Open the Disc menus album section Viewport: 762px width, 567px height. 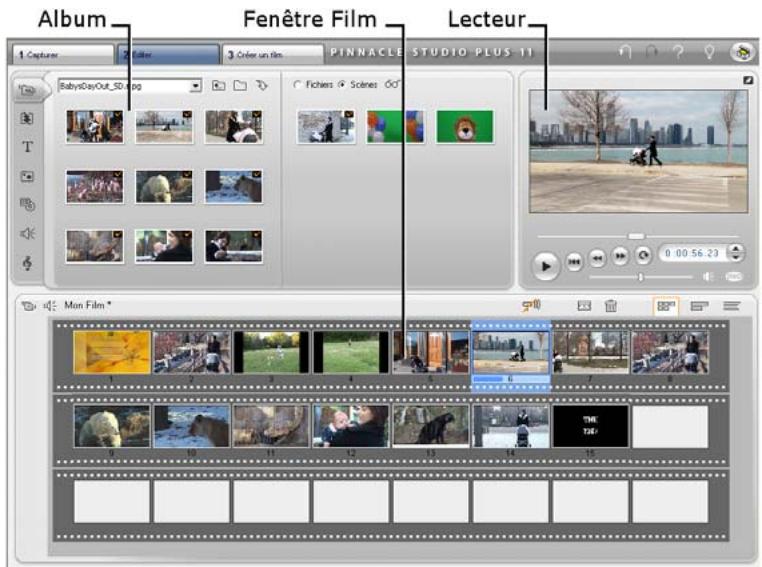coord(27,205)
